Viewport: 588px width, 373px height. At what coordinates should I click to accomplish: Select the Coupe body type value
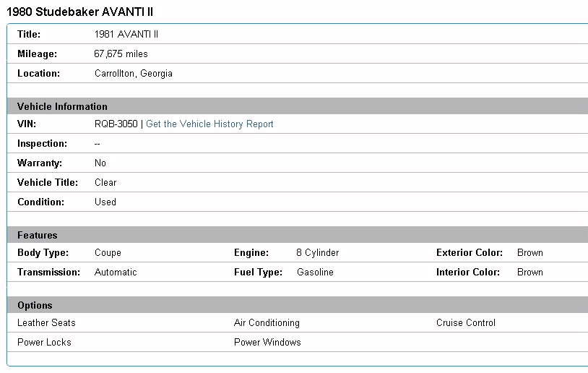pyautogui.click(x=108, y=253)
